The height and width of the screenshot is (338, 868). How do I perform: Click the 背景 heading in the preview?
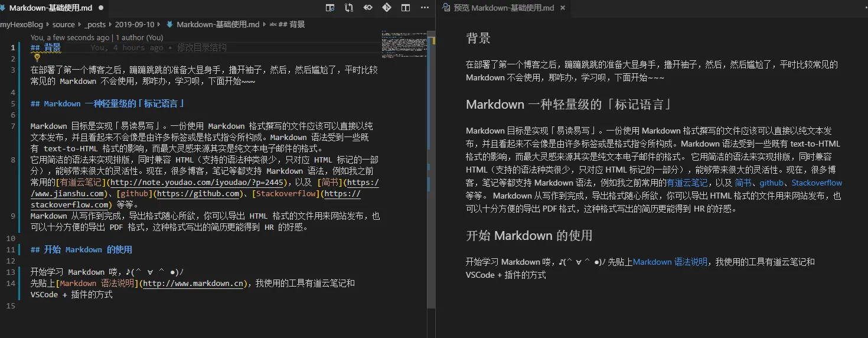coord(478,39)
